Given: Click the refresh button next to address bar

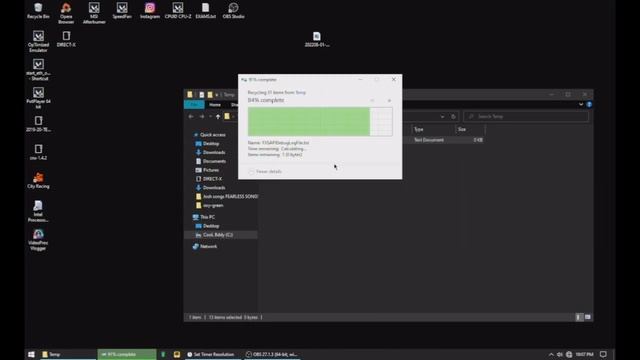Looking at the screenshot, I should pos(453,117).
